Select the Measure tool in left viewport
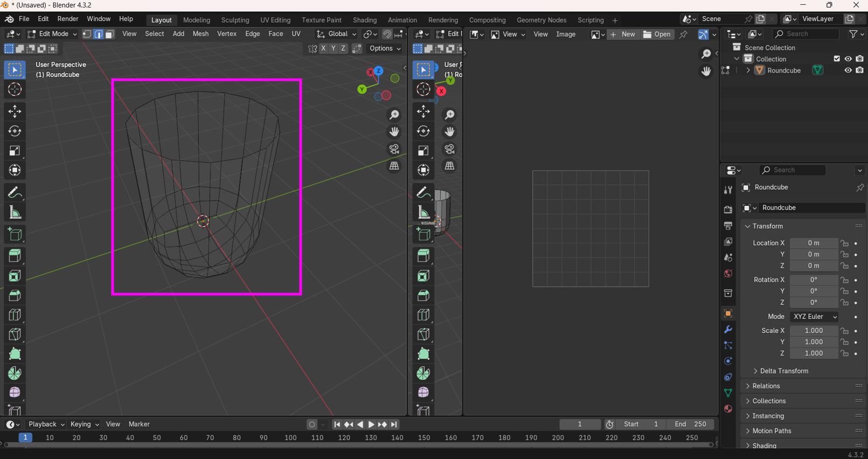 (15, 212)
